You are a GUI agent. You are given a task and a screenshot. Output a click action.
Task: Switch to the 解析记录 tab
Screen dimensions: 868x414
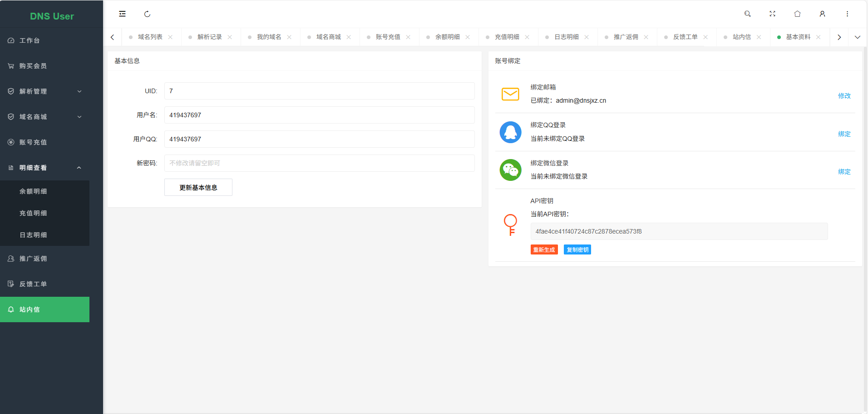point(209,37)
